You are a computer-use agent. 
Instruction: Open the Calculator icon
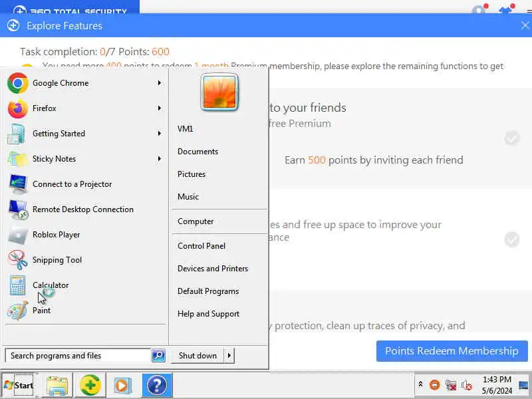[18, 285]
